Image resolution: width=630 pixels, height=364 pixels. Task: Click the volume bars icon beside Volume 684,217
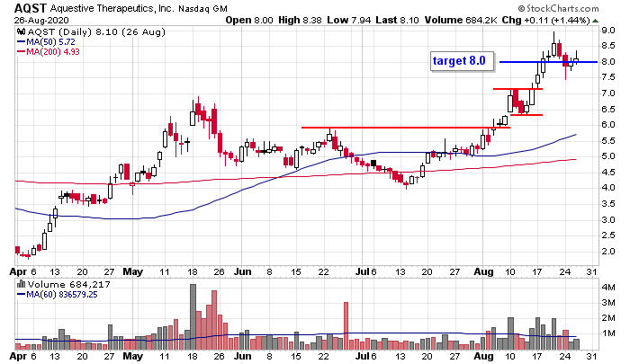pyautogui.click(x=22, y=285)
